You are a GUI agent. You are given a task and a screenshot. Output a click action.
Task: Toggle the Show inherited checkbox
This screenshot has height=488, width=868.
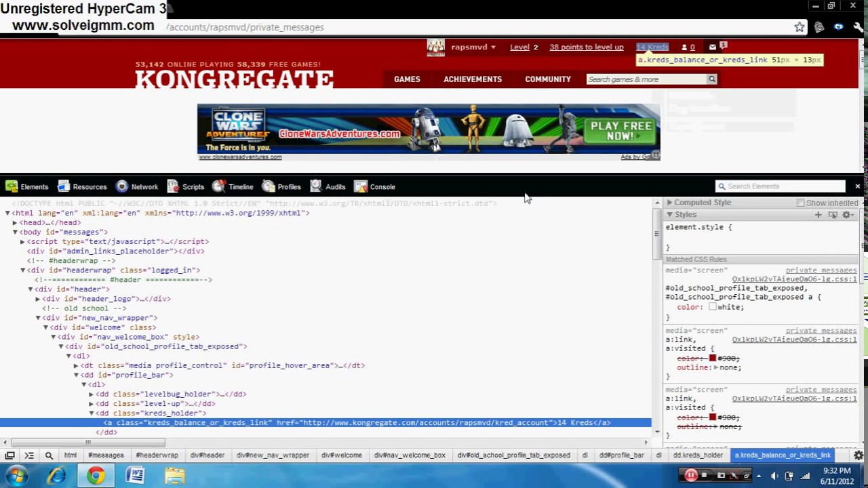(801, 203)
